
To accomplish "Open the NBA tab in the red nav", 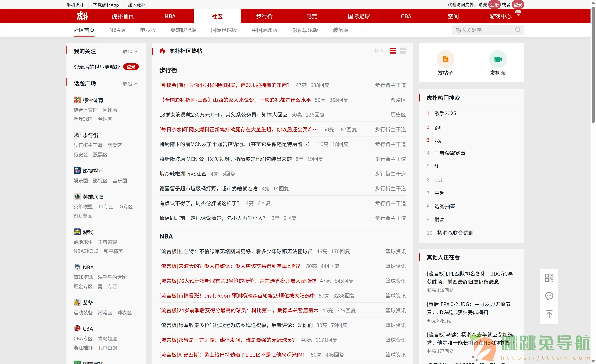I will click(170, 16).
